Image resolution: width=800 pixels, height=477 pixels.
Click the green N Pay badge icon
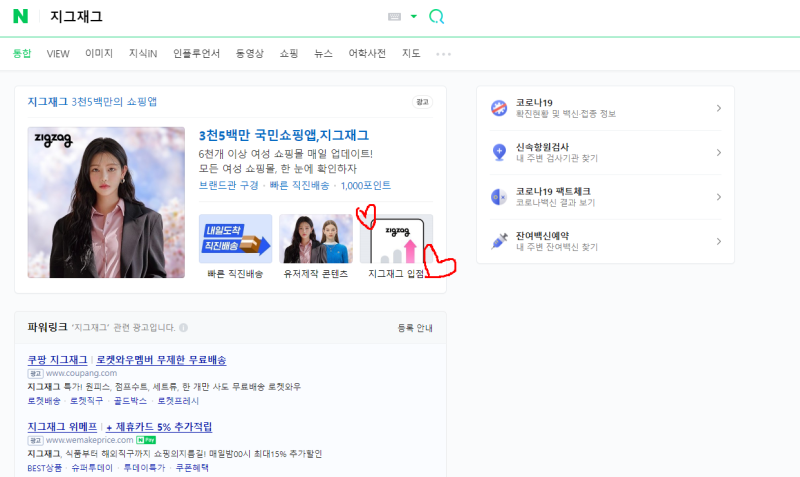146,440
